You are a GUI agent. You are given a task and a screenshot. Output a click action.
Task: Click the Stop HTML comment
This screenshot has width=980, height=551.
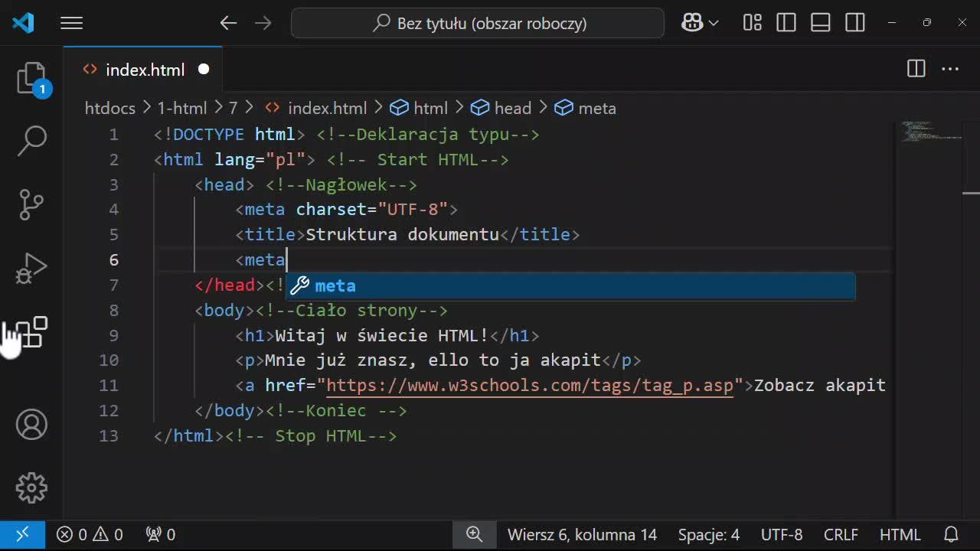[x=311, y=435]
